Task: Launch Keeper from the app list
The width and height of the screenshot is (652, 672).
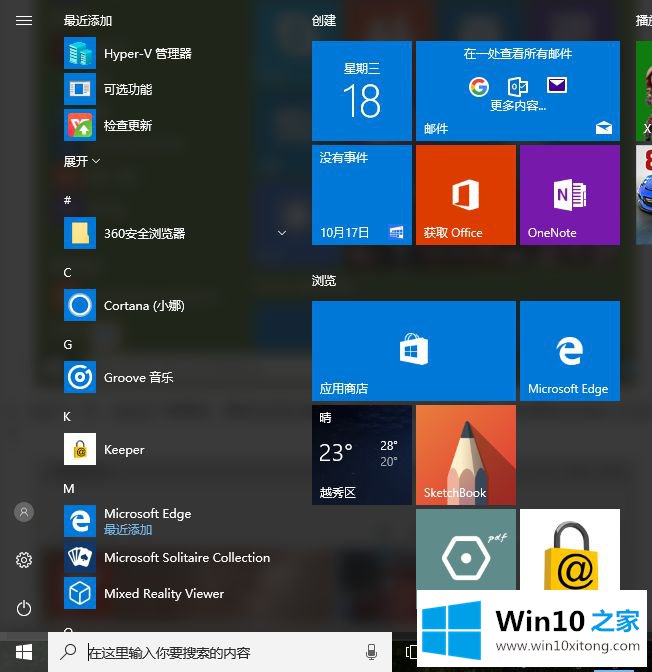Action: 174,449
